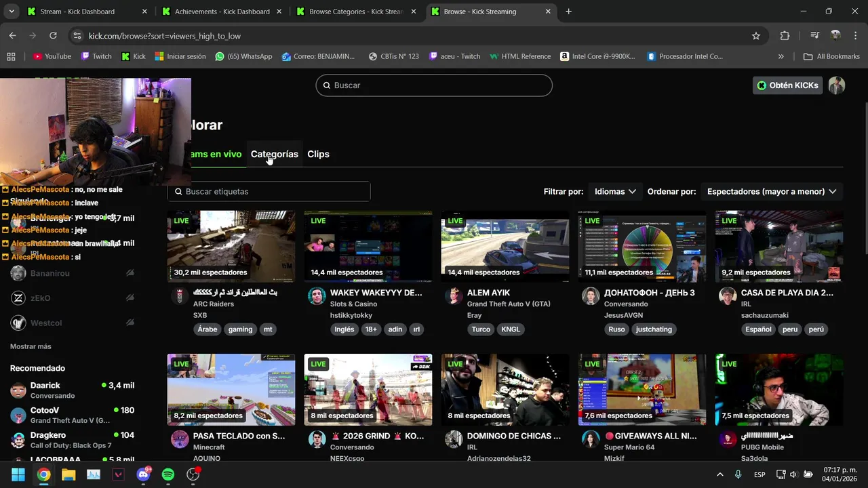
Task: Click the hstikkytokky streamer avatar
Action: (x=317, y=296)
